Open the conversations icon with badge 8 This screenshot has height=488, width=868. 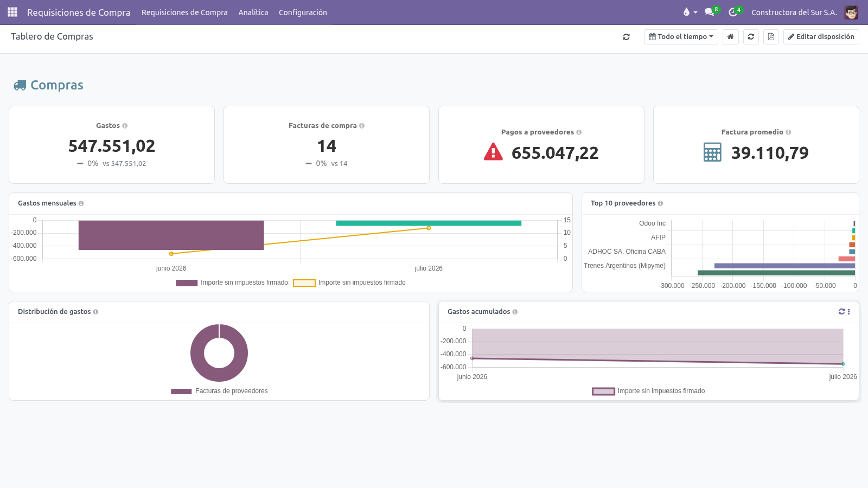click(x=711, y=12)
